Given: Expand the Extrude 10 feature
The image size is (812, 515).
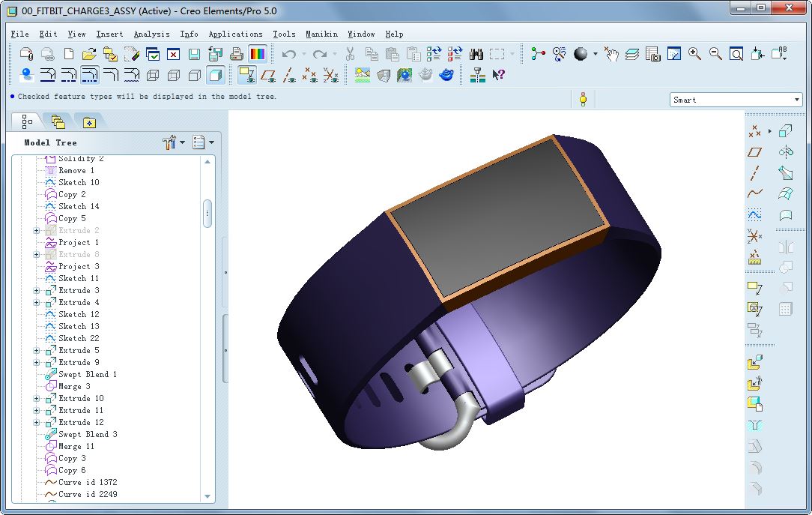Looking at the screenshot, I should [x=36, y=398].
